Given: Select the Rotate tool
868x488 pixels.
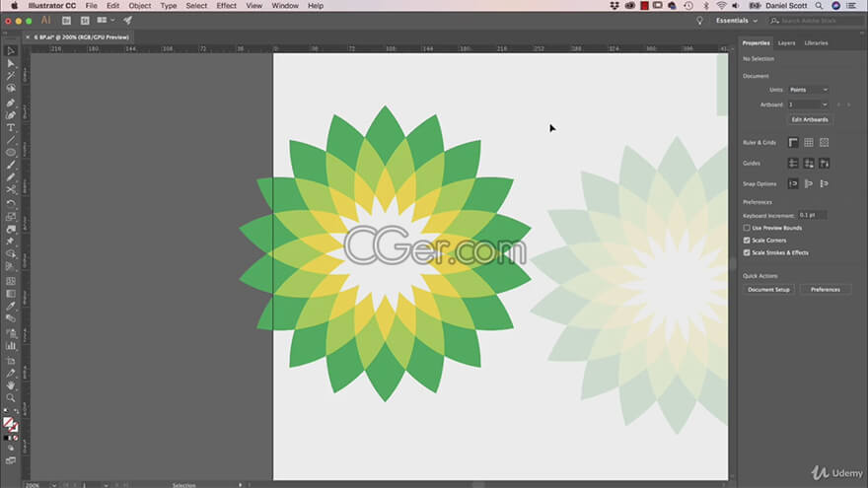Looking at the screenshot, I should 11,204.
